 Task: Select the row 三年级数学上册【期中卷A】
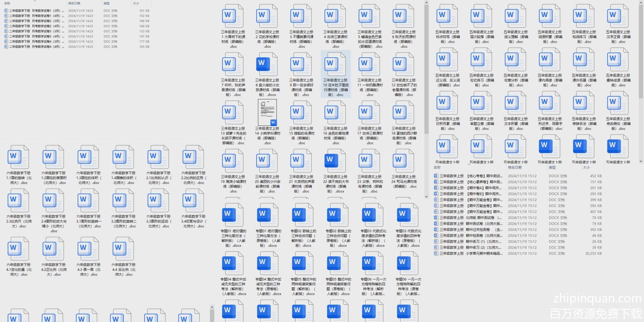pyautogui.click(x=518, y=188)
